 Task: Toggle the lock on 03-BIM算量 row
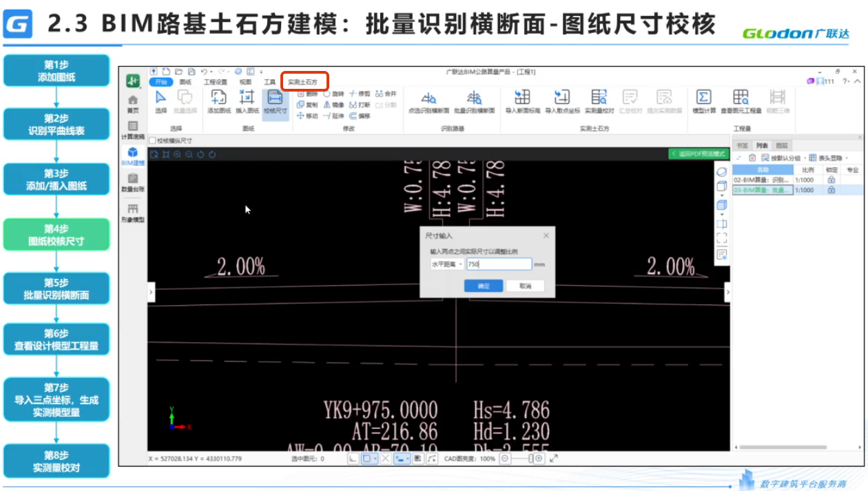(831, 191)
